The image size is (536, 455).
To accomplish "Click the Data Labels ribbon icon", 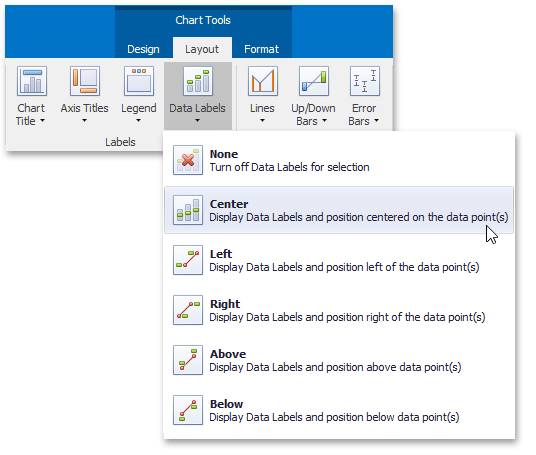I will 198,81.
